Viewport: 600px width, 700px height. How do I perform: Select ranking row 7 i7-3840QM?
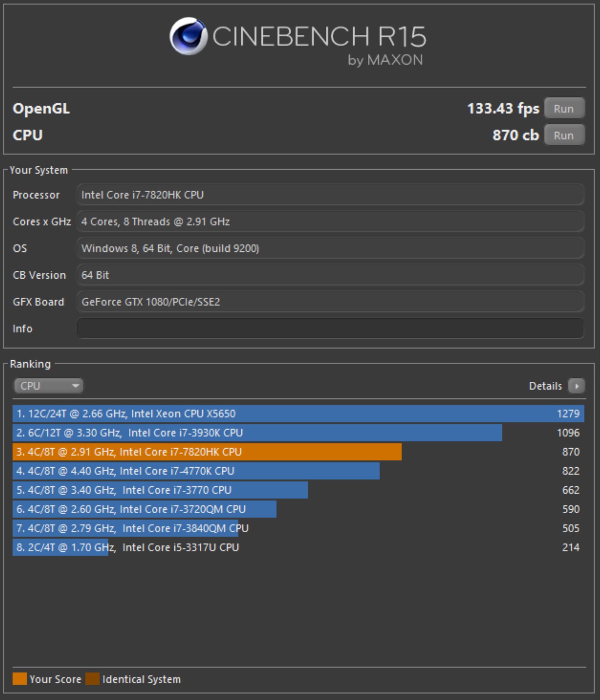pos(298,528)
